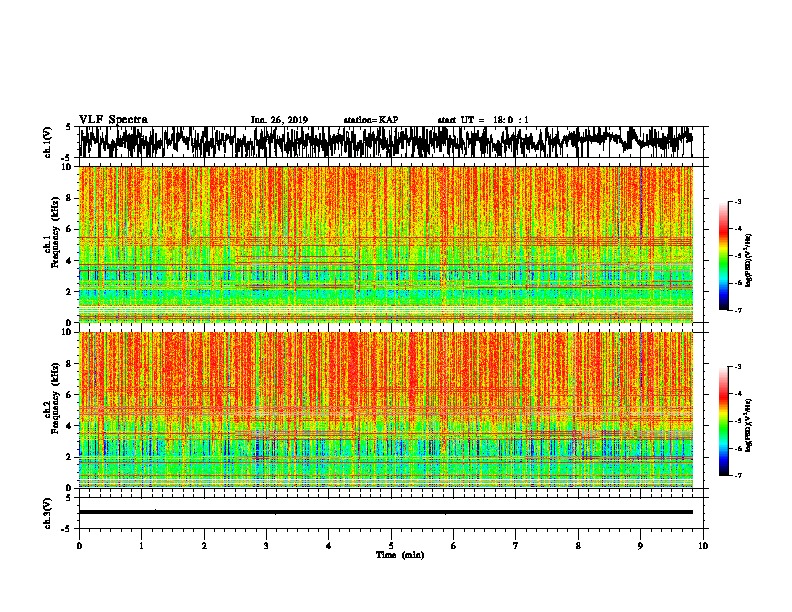This screenshot has width=792, height=612.
Task: Select the date 'Jan. 26, 2019'
Action: [x=279, y=120]
